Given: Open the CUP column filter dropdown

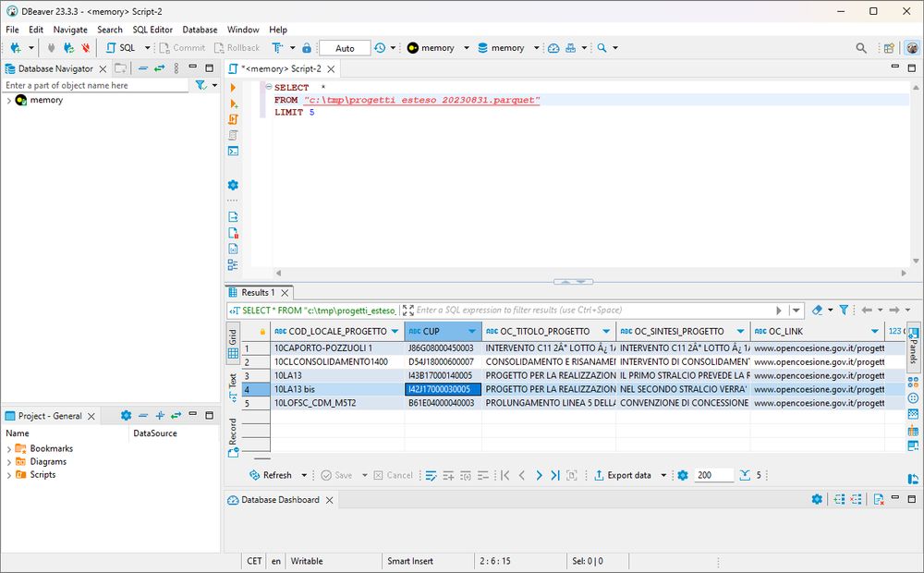Looking at the screenshot, I should click(472, 331).
